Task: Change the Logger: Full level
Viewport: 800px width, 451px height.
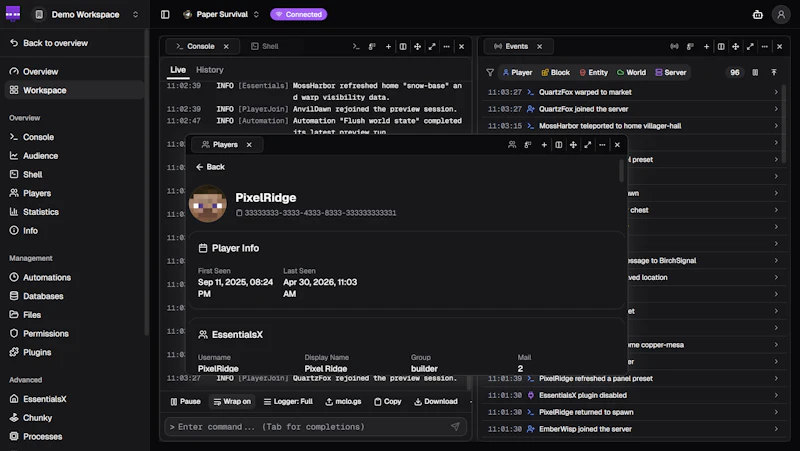Action: tap(288, 402)
